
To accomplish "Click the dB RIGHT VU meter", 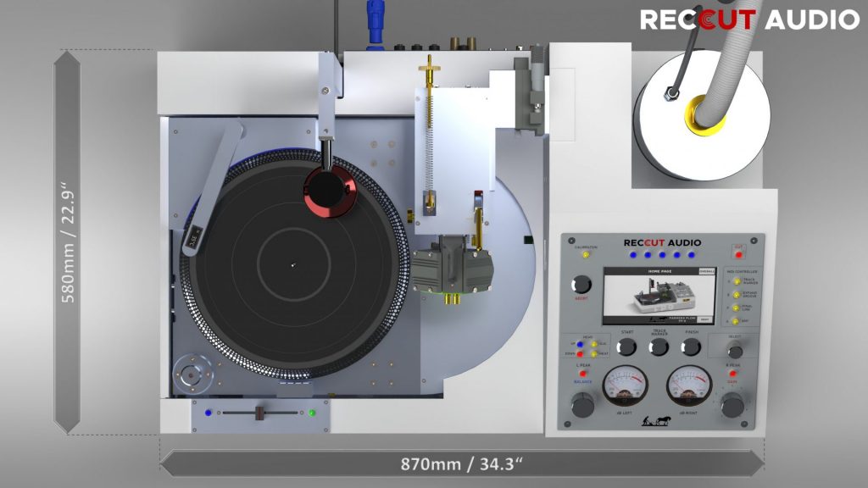I will 688,386.
